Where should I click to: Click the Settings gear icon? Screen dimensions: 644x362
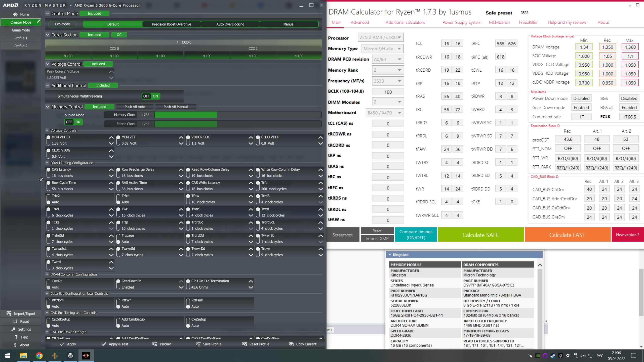pyautogui.click(x=13, y=329)
